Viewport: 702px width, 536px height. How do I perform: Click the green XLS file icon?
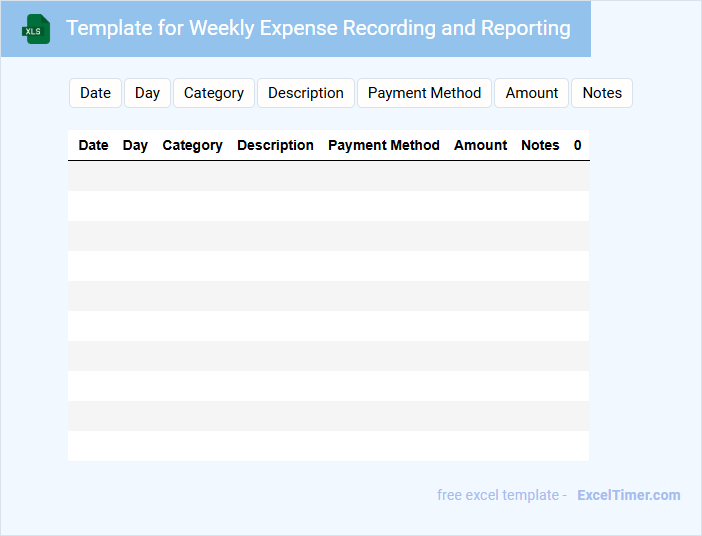click(36, 29)
